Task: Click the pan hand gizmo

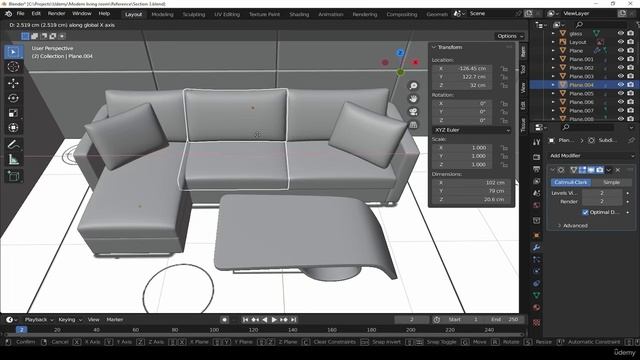Action: (x=413, y=99)
